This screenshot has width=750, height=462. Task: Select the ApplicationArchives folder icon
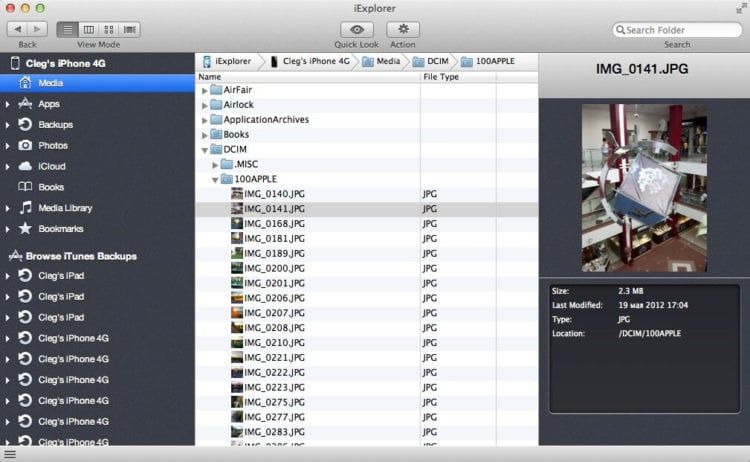click(x=216, y=119)
